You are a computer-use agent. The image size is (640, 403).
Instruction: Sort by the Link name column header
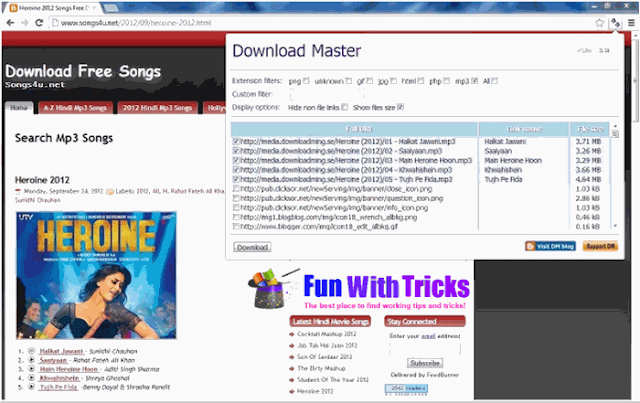(524, 129)
